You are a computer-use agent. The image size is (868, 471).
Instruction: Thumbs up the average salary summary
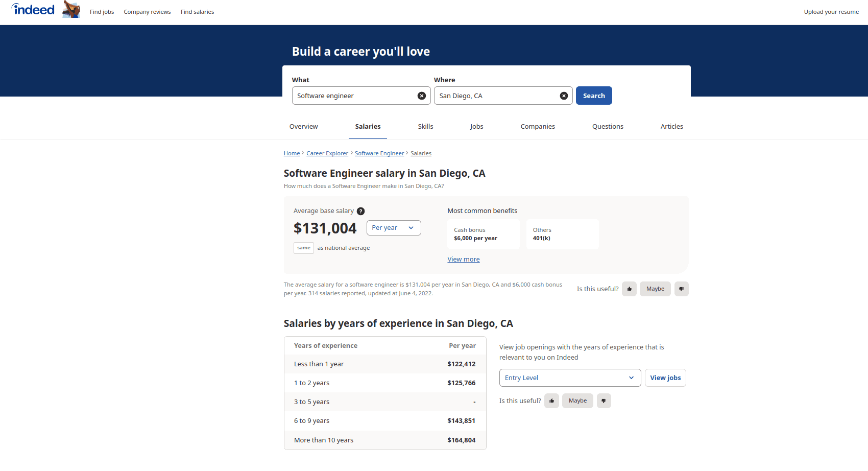click(x=629, y=289)
